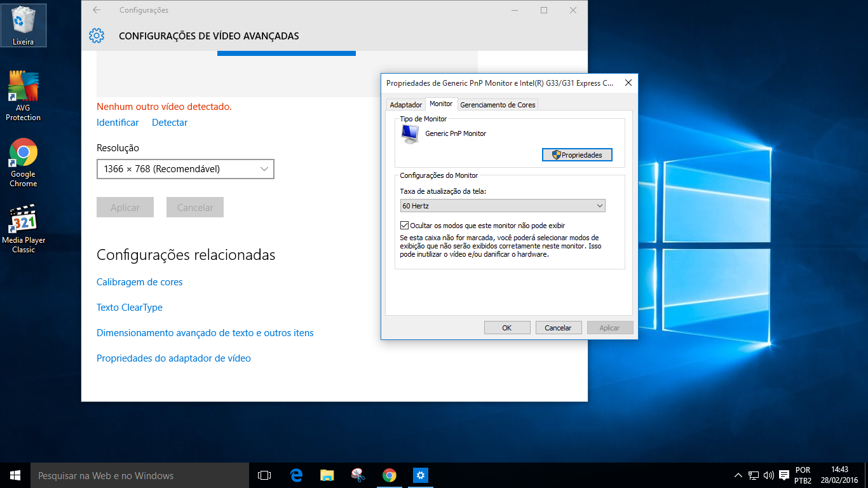Select AVG Protection desktop shortcut

click(x=24, y=96)
